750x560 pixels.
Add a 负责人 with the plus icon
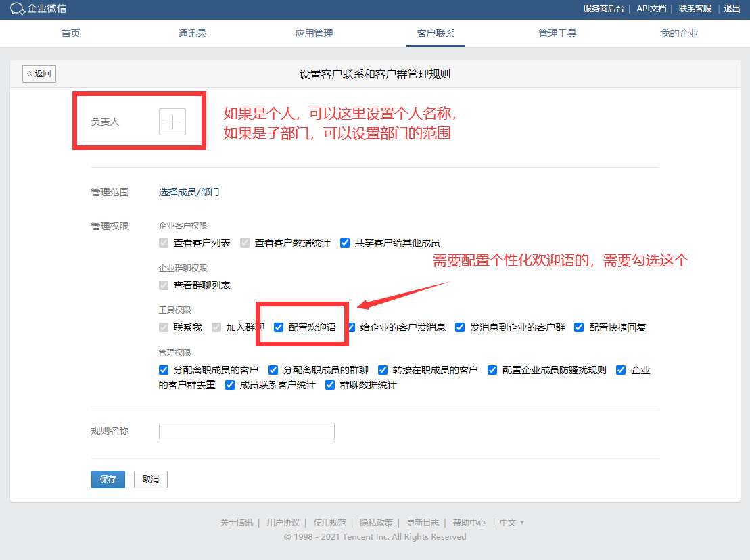click(x=172, y=122)
